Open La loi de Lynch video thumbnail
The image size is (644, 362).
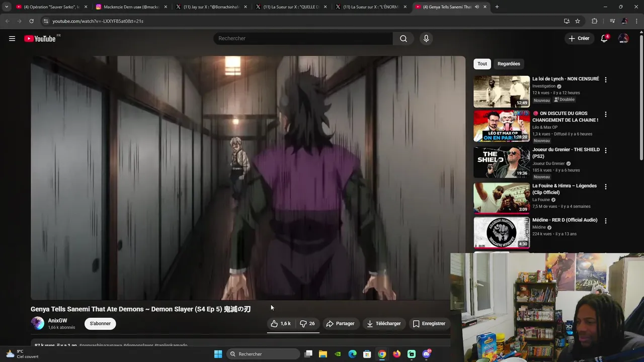pyautogui.click(x=502, y=92)
